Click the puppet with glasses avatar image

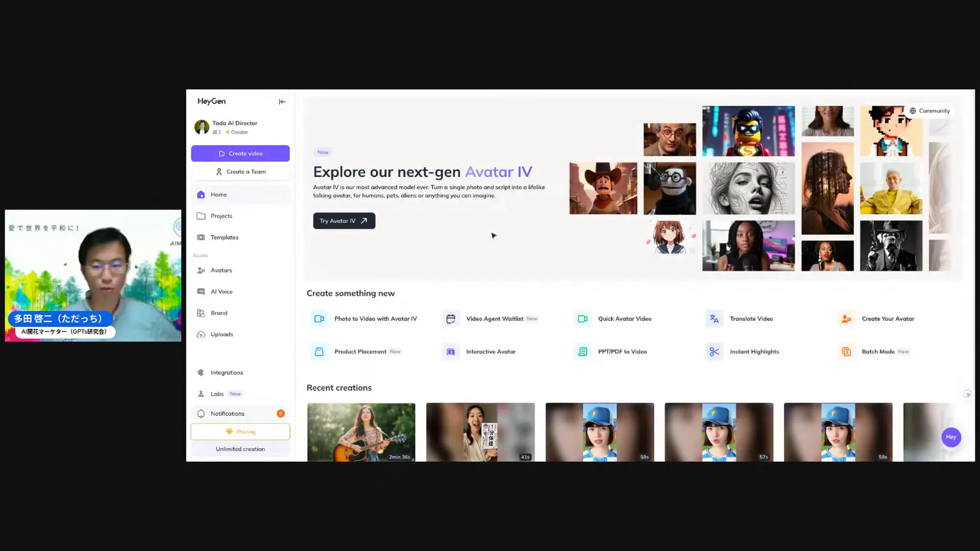tap(670, 188)
